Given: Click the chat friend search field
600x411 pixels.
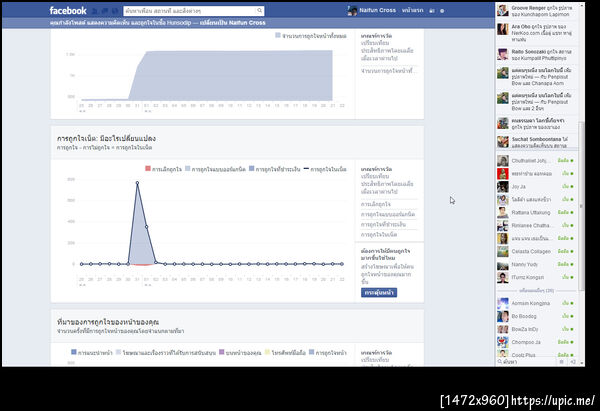Looking at the screenshot, I should coord(527,362).
